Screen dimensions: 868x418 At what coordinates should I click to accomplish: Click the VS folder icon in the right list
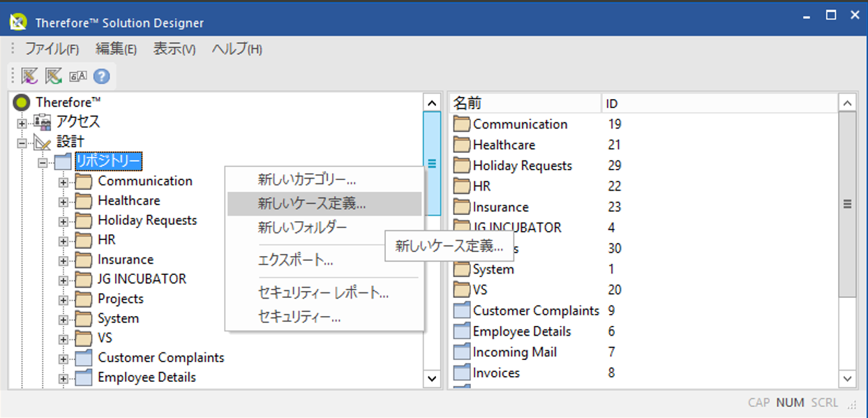[x=462, y=290]
